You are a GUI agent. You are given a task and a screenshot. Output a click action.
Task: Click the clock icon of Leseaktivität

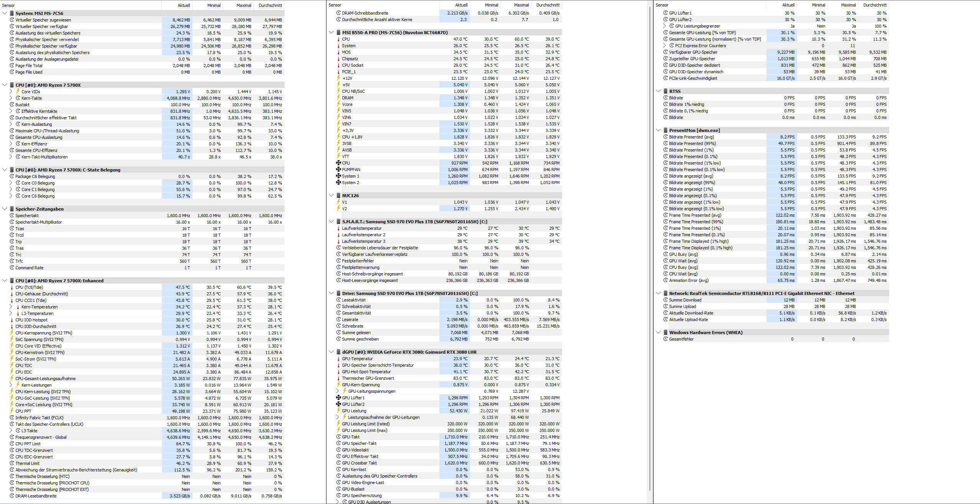[x=339, y=300]
